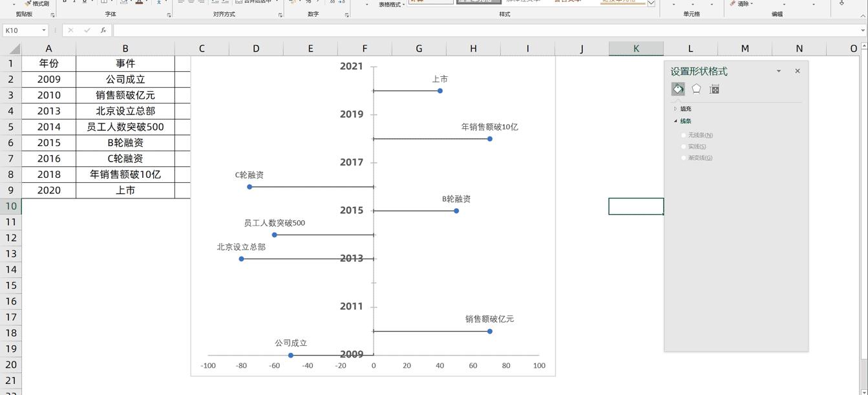Select the 实线 radio option
Image resolution: width=868 pixels, height=395 pixels.
coord(684,146)
